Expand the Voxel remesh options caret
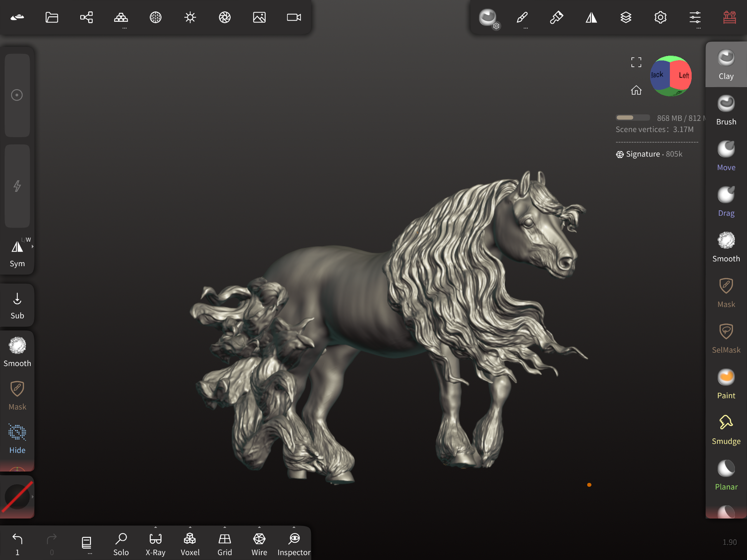Viewport: 747px width, 560px height. click(x=190, y=527)
